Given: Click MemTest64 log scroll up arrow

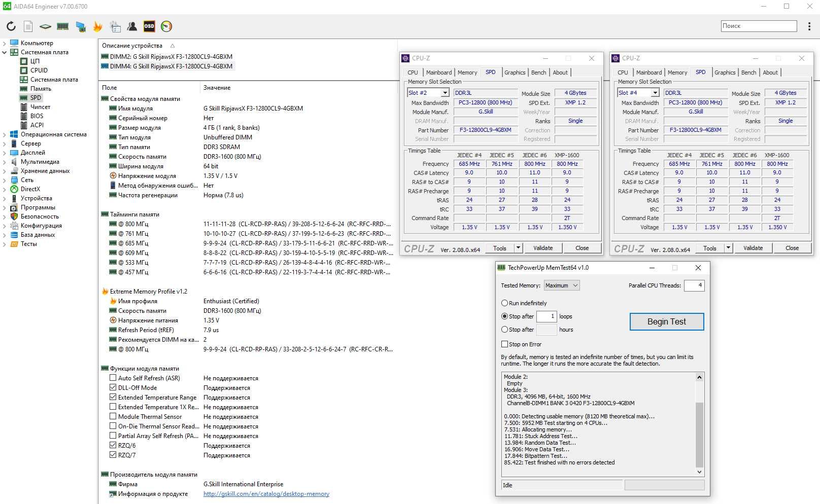Looking at the screenshot, I should click(699, 377).
